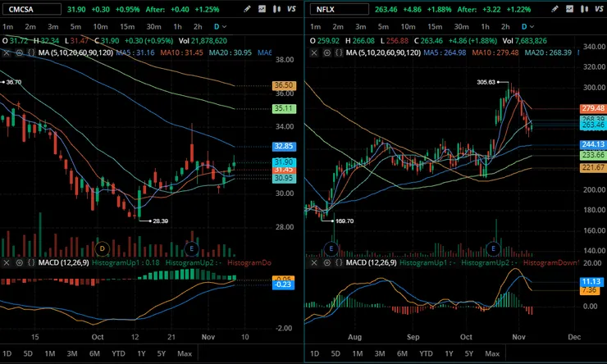
Task: Switch NFLX chart to 30m interval
Action: click(x=461, y=27)
